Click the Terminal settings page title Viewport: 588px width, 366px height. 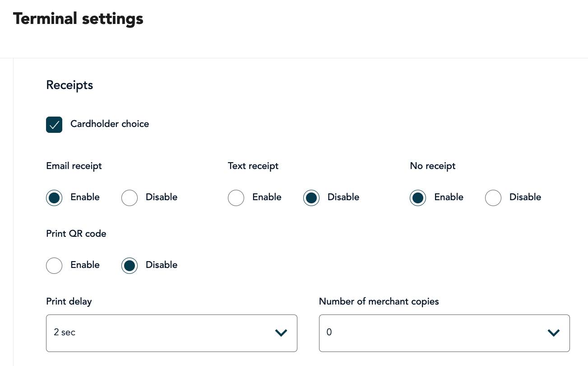78,19
